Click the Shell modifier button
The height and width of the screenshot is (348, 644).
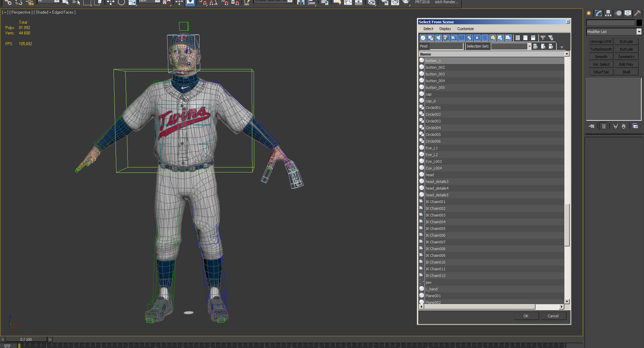(x=626, y=72)
